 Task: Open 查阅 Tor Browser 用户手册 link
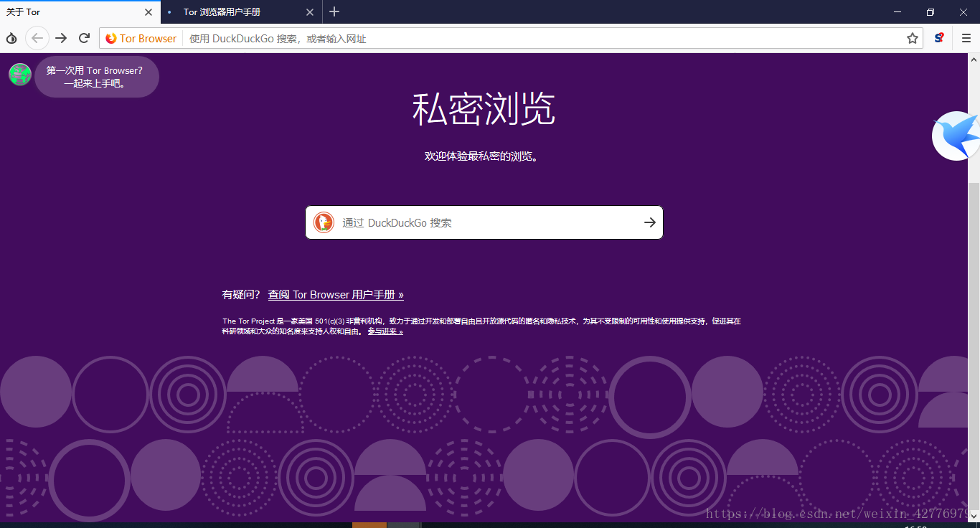coord(336,295)
